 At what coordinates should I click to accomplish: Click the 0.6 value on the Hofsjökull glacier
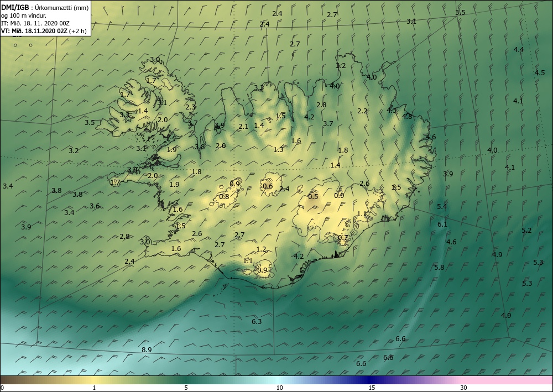(x=268, y=186)
